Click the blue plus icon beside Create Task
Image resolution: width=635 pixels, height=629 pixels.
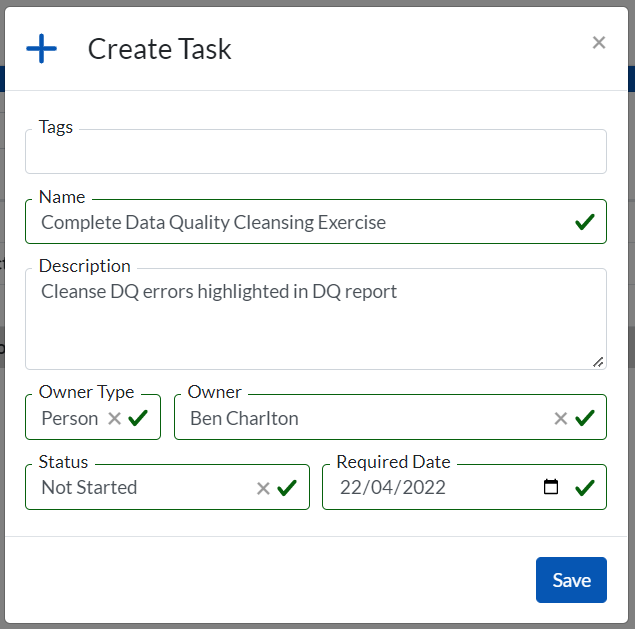point(42,48)
